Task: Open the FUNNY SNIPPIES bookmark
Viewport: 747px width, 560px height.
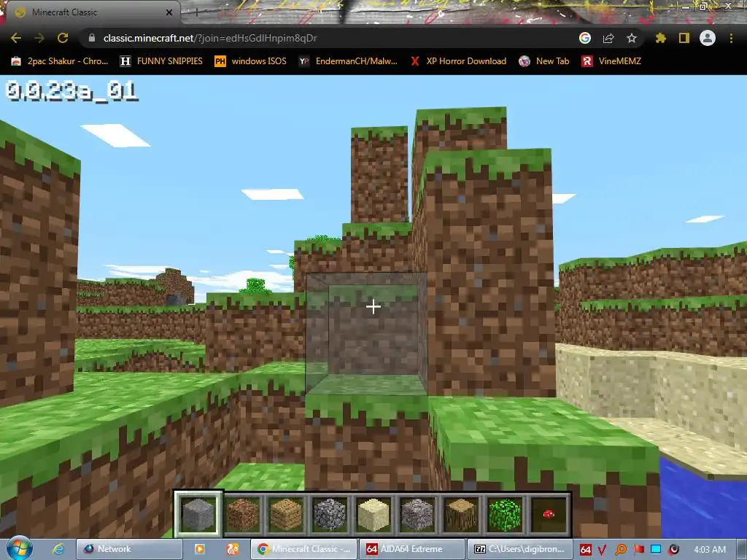Action: tap(161, 61)
